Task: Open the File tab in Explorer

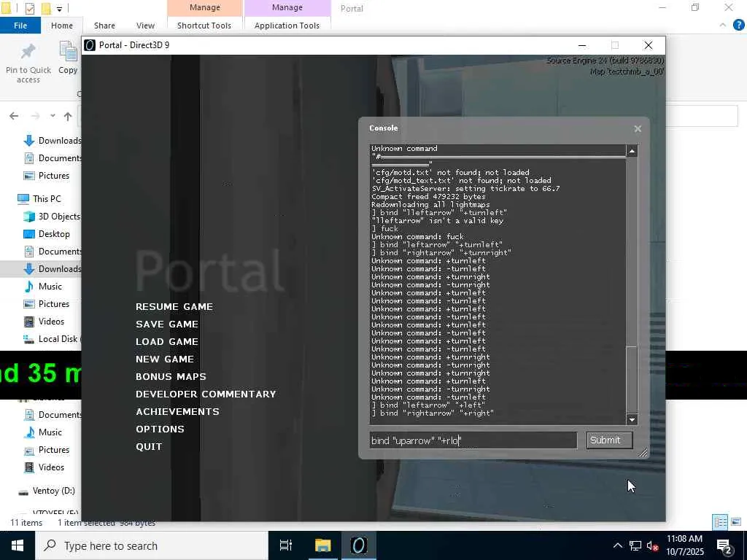Action: click(20, 26)
